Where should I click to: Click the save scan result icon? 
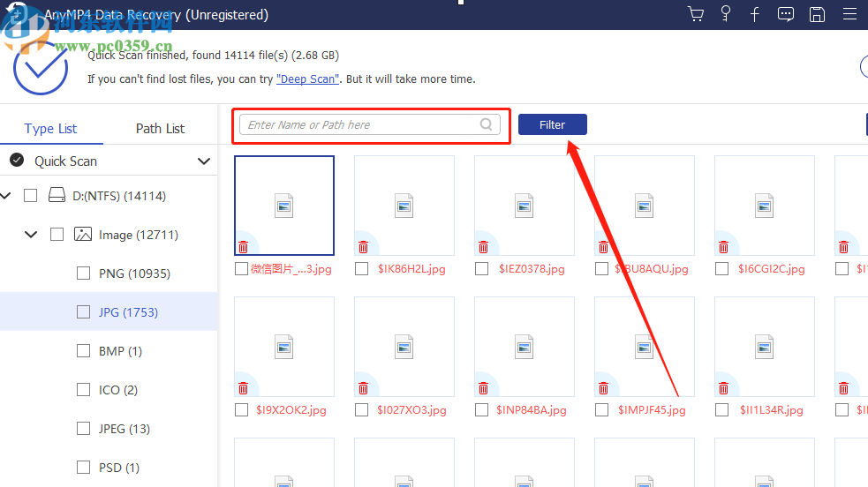click(817, 14)
